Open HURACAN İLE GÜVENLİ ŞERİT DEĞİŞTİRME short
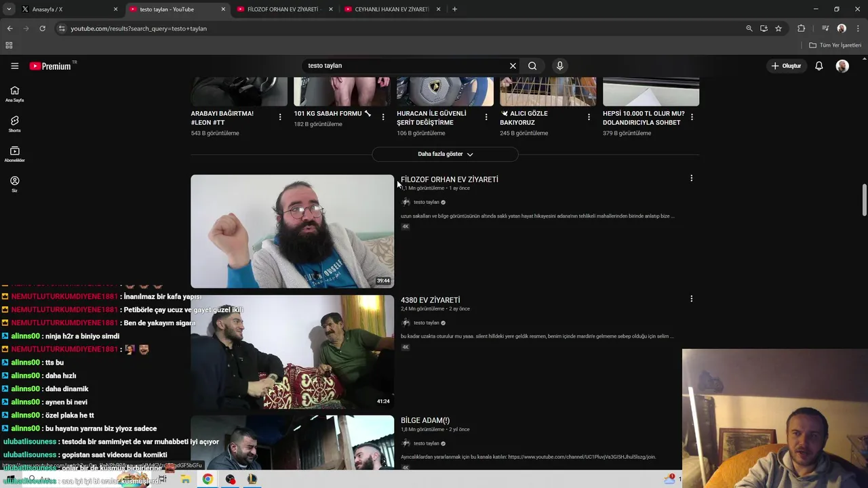This screenshot has height=488, width=868. click(431, 118)
